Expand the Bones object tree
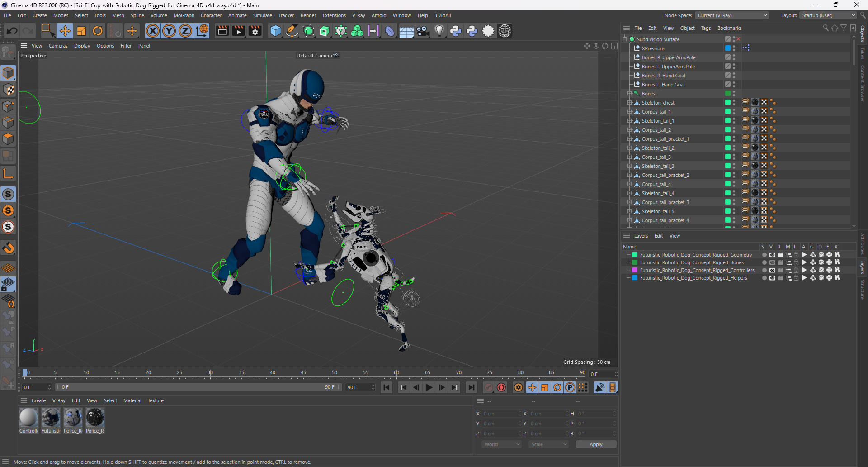868x467 pixels. (629, 94)
